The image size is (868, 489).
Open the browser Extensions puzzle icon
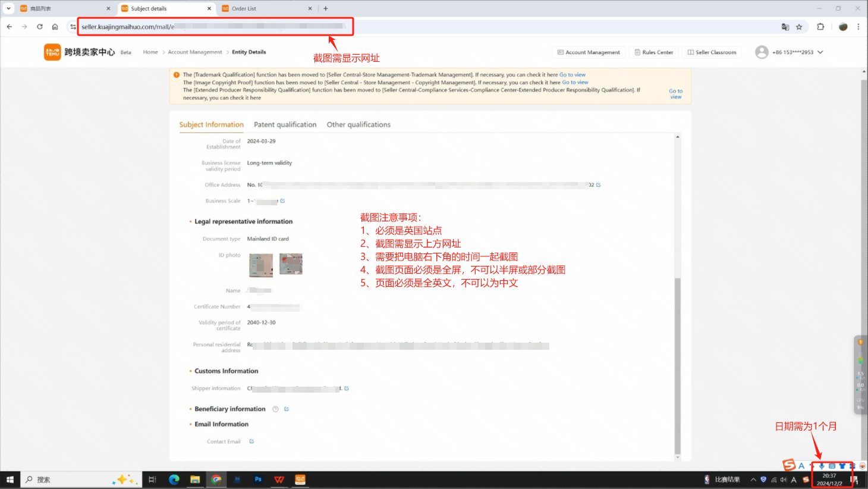pyautogui.click(x=820, y=27)
